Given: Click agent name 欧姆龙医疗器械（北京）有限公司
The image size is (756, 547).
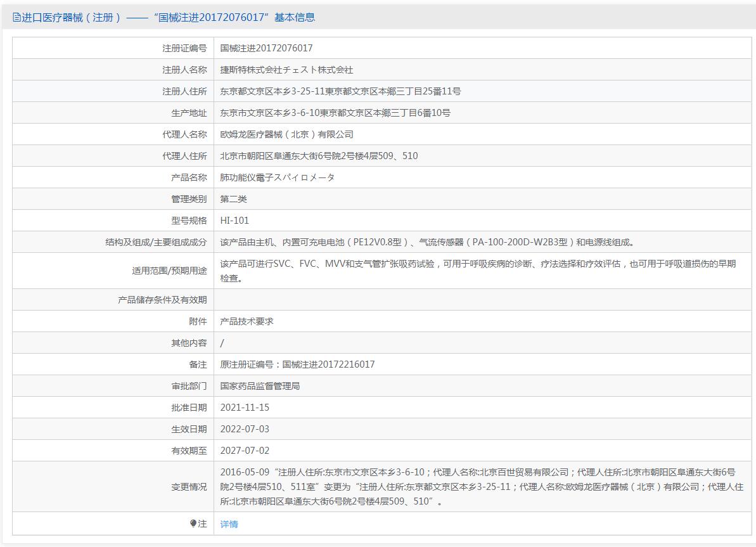Looking at the screenshot, I should coord(286,134).
